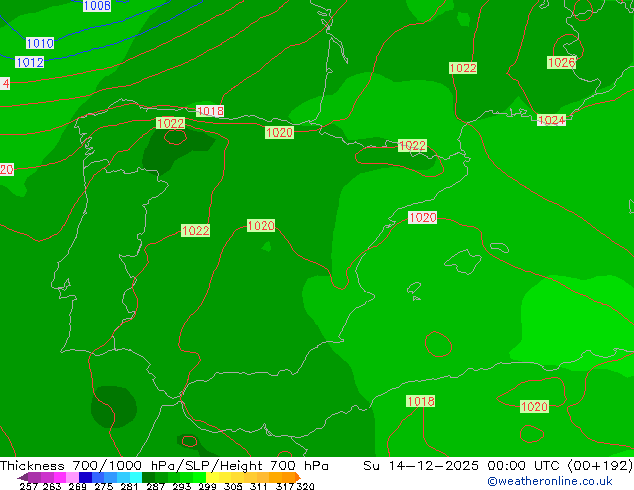Click the red 1024 pressure label
The width and height of the screenshot is (634, 490).
point(551,120)
